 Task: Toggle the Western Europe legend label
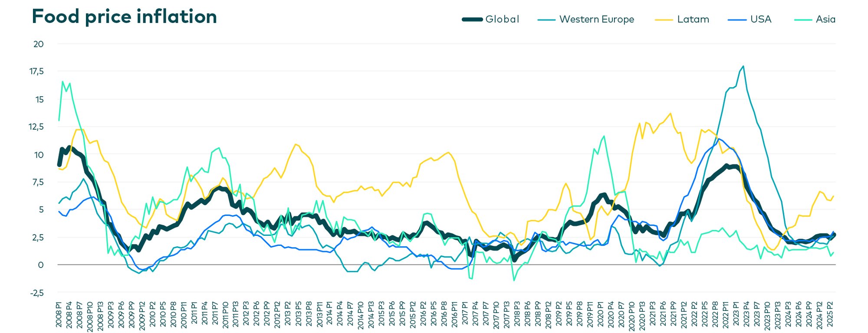coord(596,20)
